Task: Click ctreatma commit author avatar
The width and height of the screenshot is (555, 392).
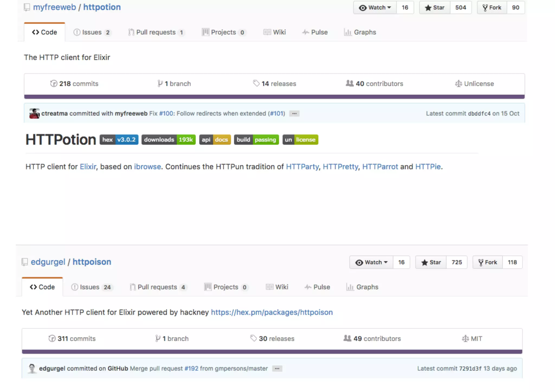Action: (34, 114)
